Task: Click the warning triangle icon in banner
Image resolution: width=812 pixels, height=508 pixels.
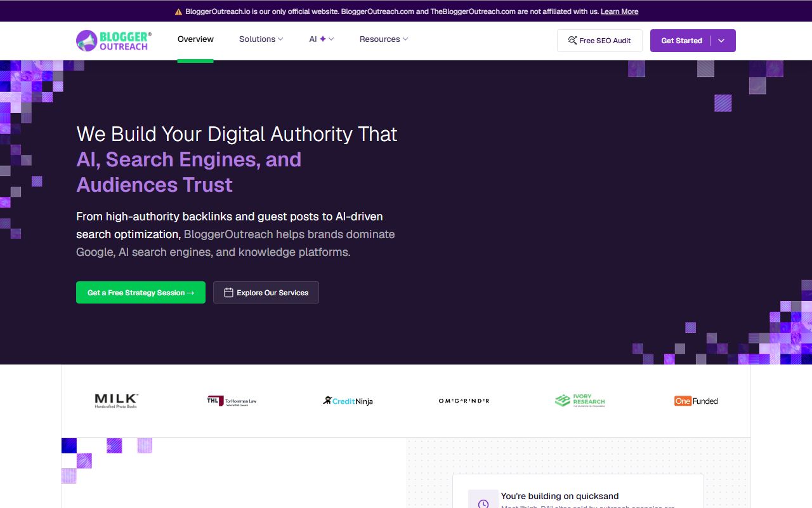Action: (178, 11)
